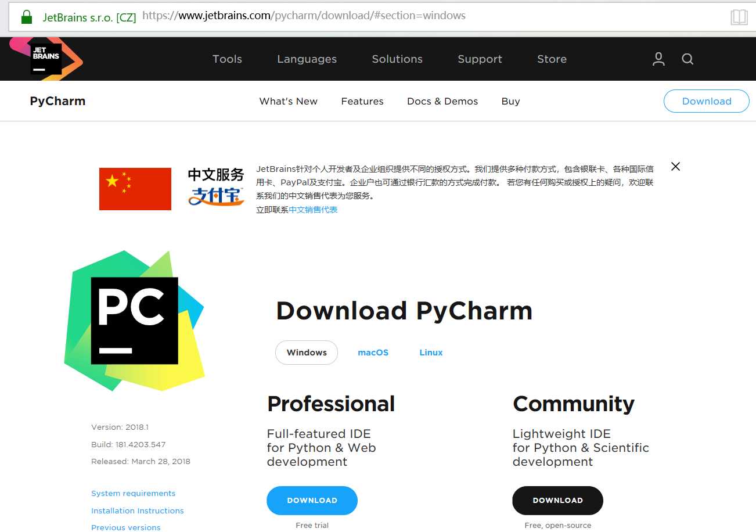Open the Buy page

tap(510, 101)
